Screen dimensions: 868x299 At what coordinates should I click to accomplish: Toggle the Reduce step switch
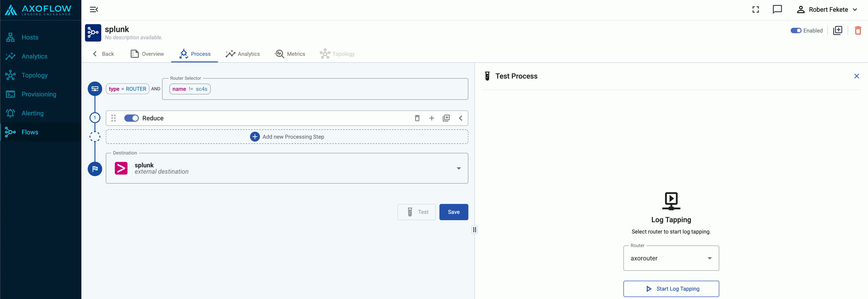[x=131, y=118]
